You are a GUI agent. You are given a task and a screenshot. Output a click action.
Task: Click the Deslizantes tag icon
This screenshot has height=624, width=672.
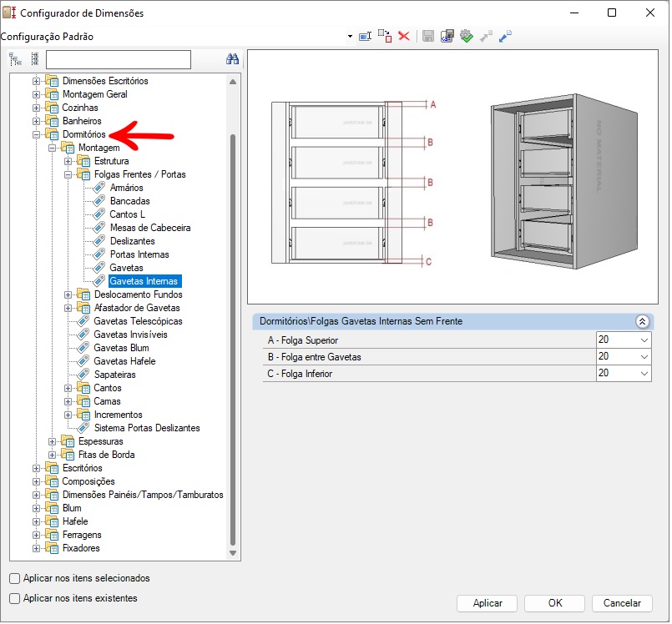(99, 241)
